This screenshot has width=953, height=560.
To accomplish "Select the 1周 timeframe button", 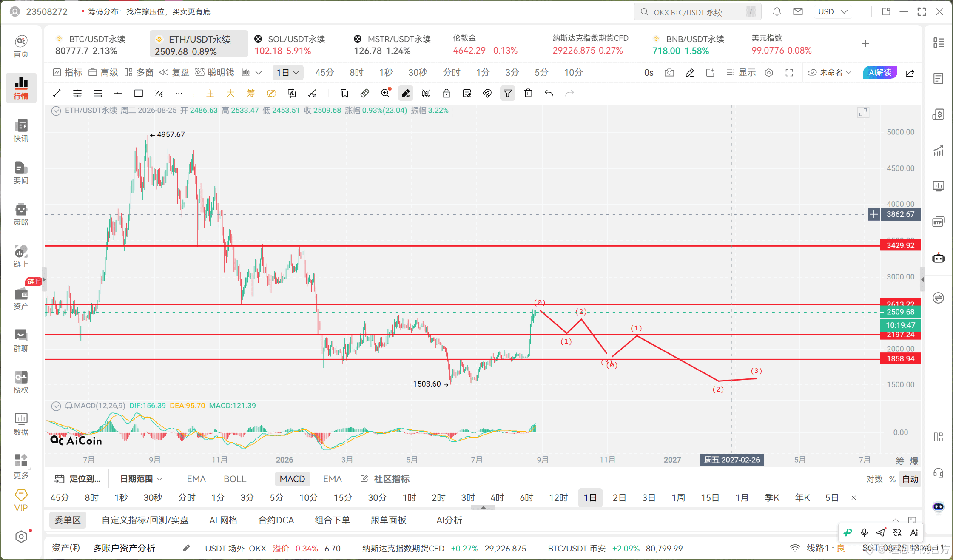I will click(x=678, y=497).
